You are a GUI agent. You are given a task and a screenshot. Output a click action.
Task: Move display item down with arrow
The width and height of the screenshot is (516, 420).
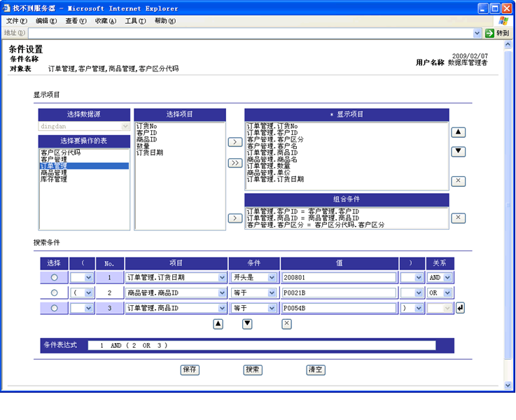458,151
